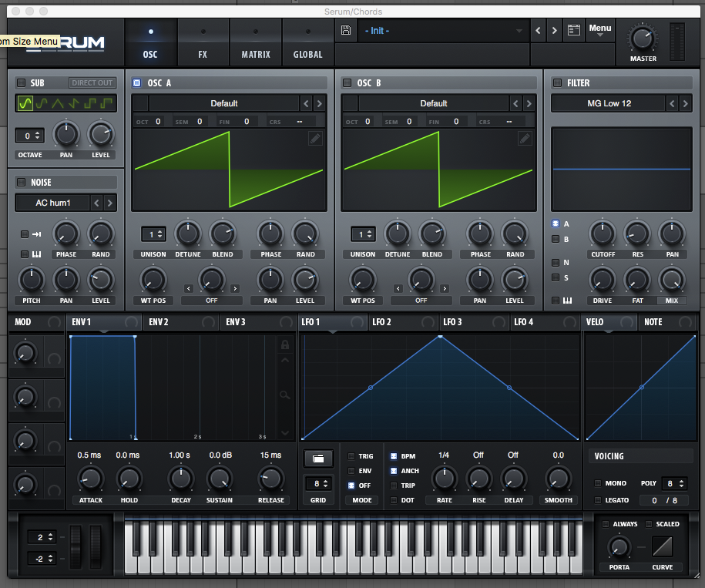Select previous OSC B wavetable arrow
705x588 pixels.
click(x=515, y=104)
